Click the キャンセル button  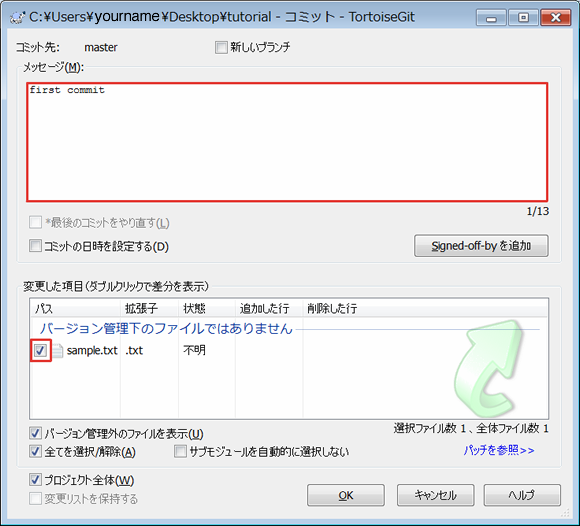pyautogui.click(x=435, y=495)
